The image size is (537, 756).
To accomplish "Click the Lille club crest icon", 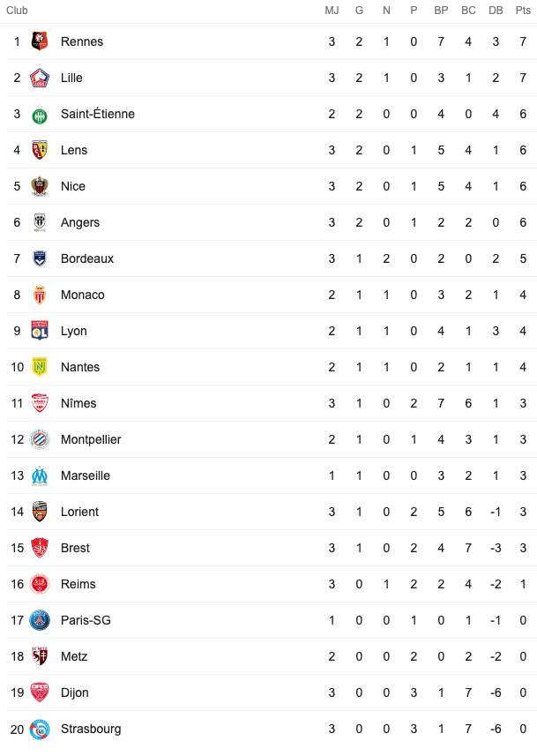I will point(40,78).
